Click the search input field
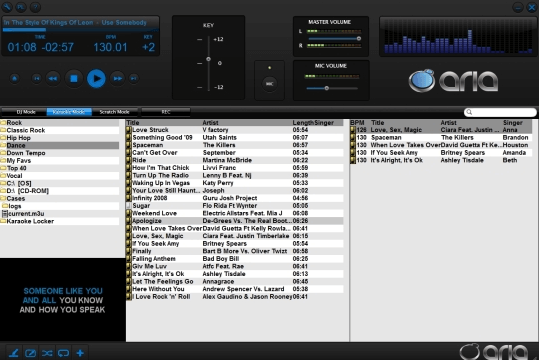 [500, 112]
